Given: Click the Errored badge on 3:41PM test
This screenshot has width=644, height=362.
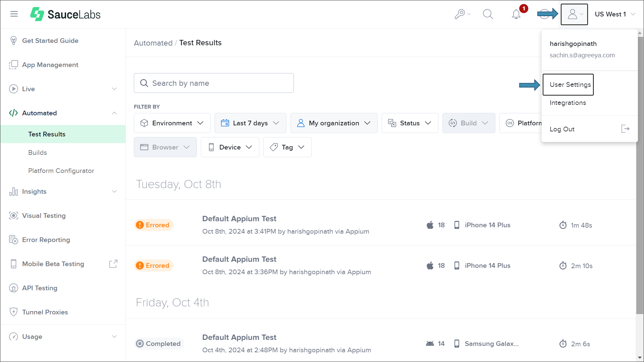Looking at the screenshot, I should 154,225.
